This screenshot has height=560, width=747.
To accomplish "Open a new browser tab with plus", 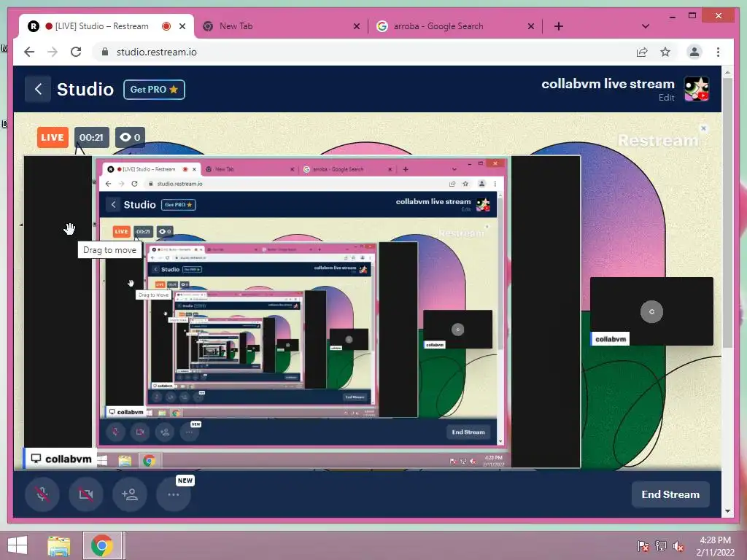I will pos(559,27).
